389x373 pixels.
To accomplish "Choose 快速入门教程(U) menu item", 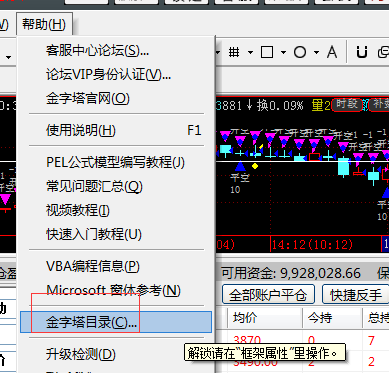I will click(116, 234).
